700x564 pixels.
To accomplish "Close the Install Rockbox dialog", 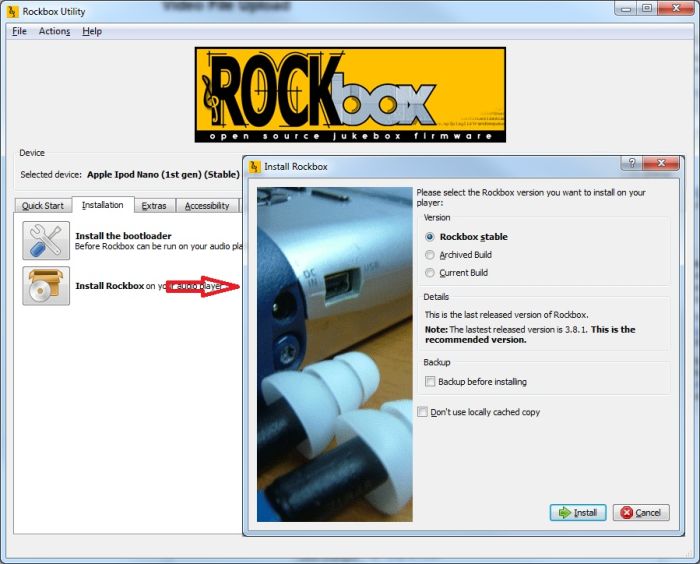I will (662, 163).
